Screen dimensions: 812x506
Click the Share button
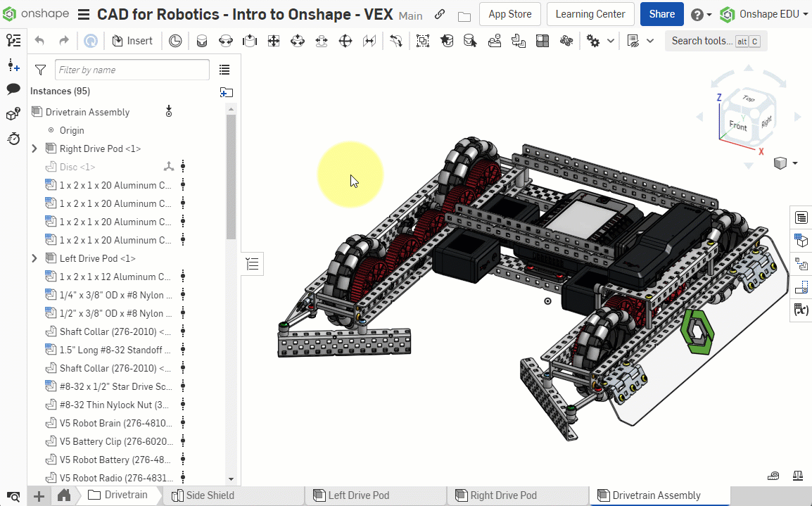click(661, 14)
